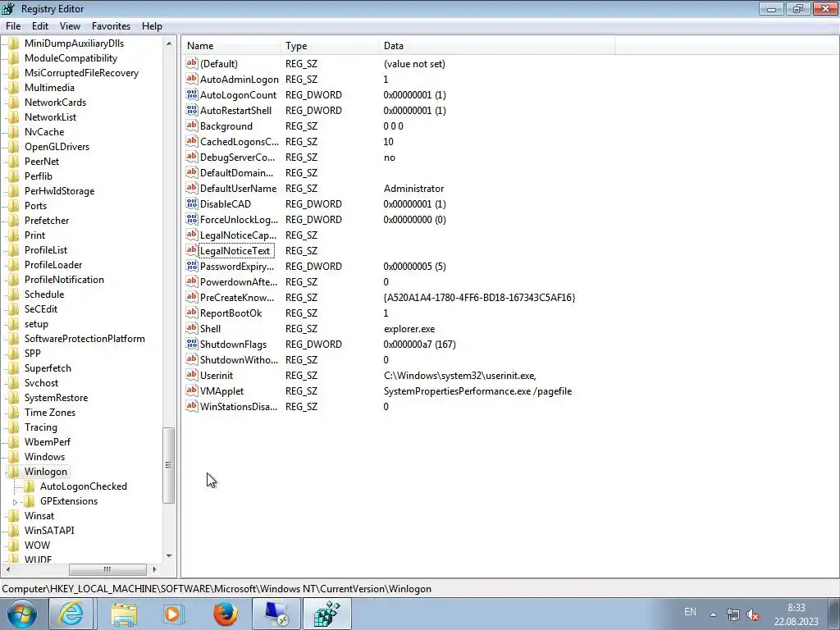
Task: Click the network tray icon
Action: tap(733, 614)
